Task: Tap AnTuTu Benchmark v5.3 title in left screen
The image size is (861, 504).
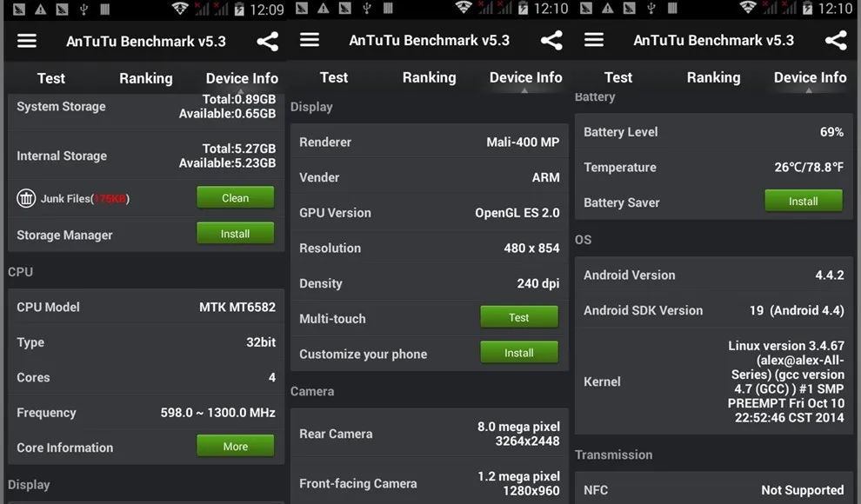Action: [146, 42]
